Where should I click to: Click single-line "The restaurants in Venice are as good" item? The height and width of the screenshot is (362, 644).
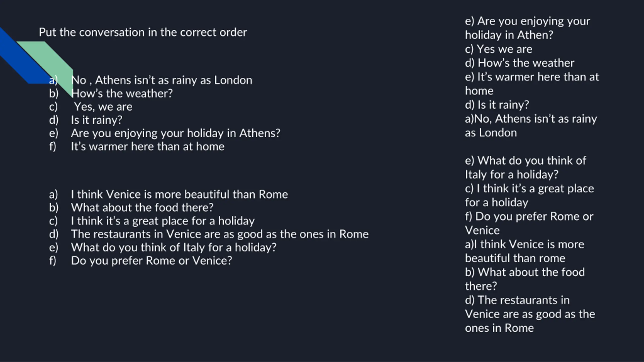(220, 234)
